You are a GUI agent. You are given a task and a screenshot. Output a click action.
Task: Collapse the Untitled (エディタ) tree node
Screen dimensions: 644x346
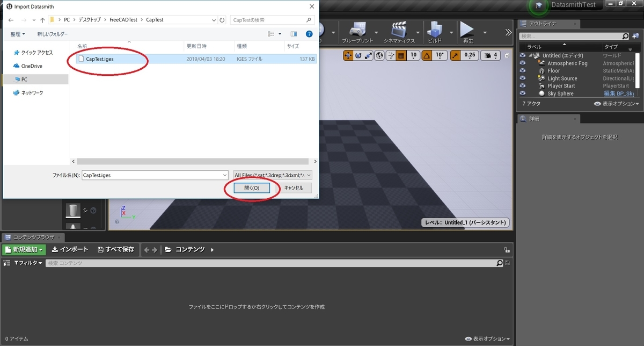531,56
